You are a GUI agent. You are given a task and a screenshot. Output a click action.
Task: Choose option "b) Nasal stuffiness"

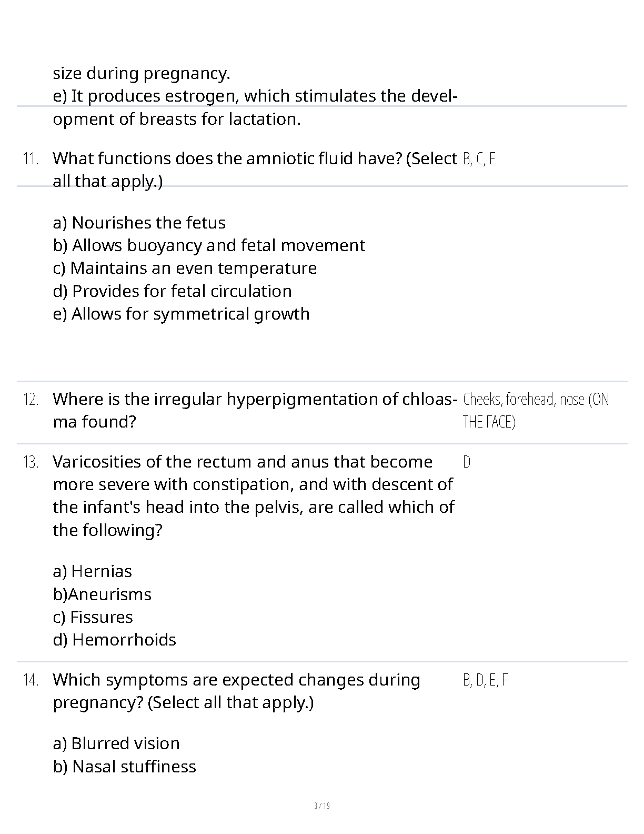(x=125, y=767)
